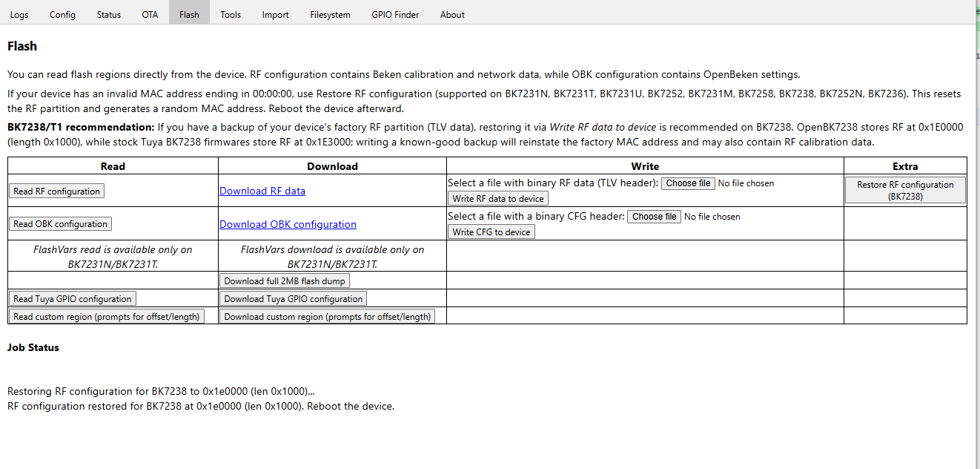
Task: Click Read Tuya GPIO configuration button
Action: click(x=72, y=298)
